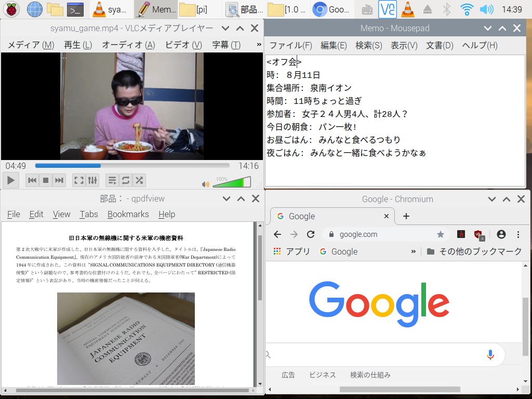Toggle fullscreen in VLC
This screenshot has height=399, width=532.
point(79,180)
